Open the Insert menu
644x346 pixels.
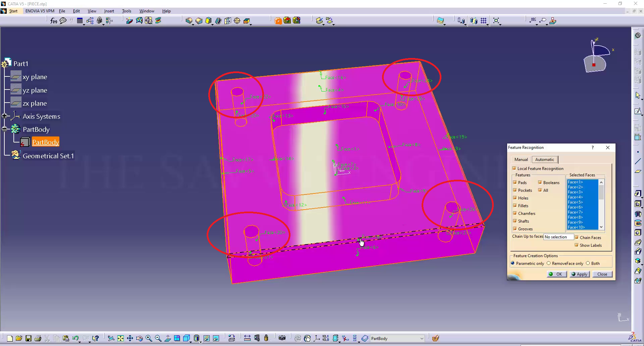point(109,11)
